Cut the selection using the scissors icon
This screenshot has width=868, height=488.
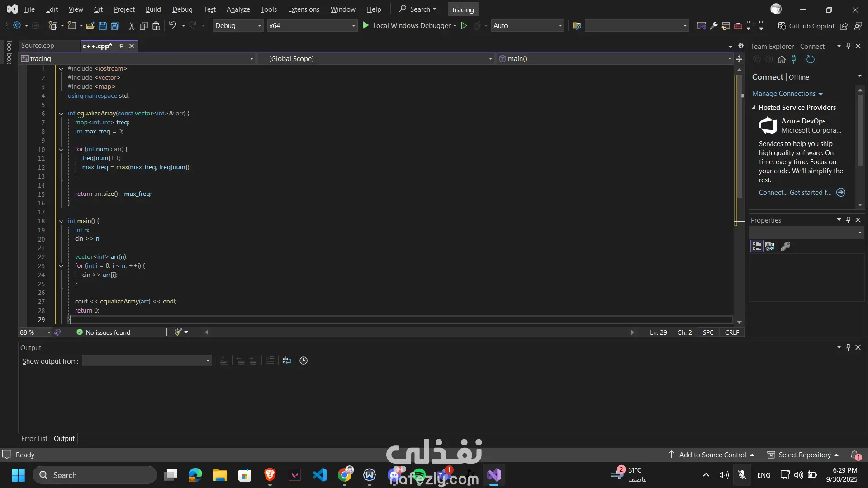pyautogui.click(x=131, y=26)
